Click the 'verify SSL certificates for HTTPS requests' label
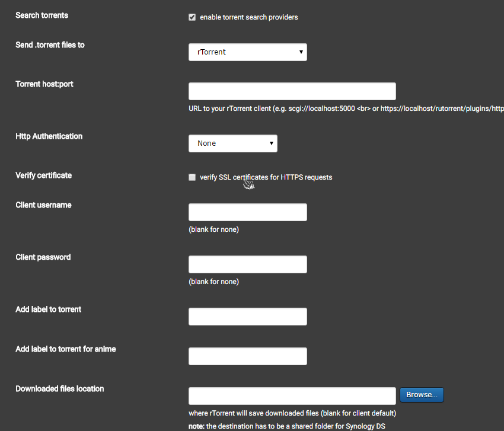Viewport: 504px width, 431px height. (266, 177)
